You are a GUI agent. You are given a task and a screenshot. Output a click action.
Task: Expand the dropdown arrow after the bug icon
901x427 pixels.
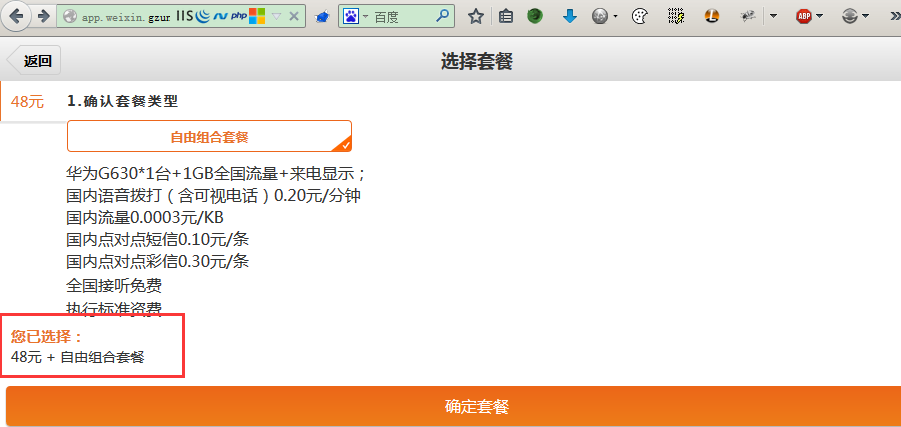coord(773,17)
